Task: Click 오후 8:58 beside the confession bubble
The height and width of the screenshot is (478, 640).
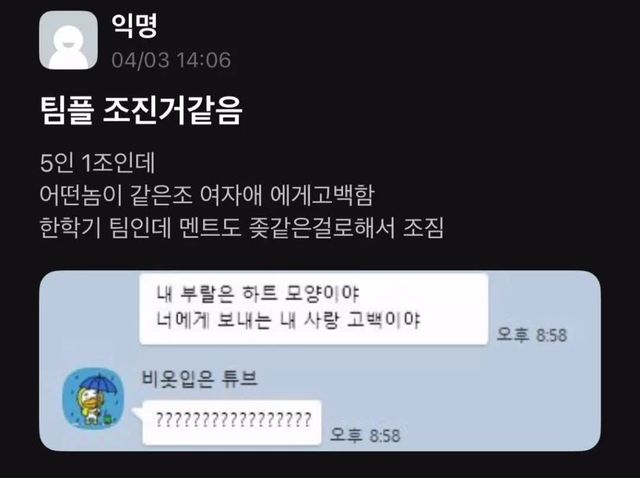Action: [x=531, y=335]
